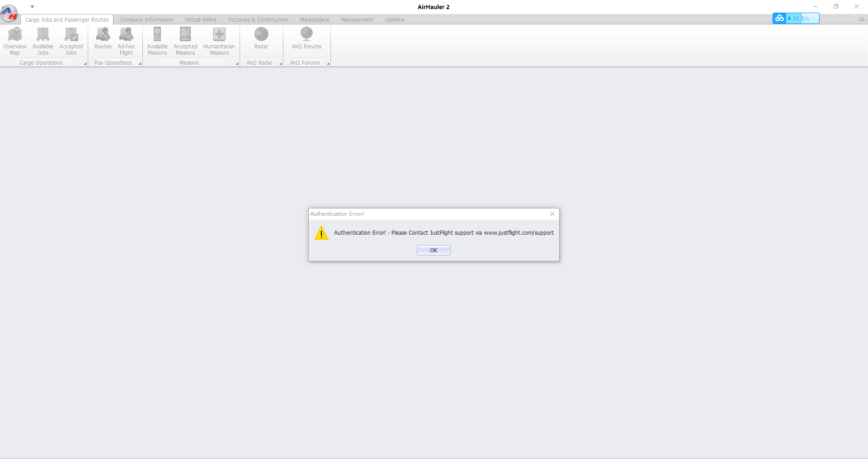Switch to the Factories & Construction tab
The height and width of the screenshot is (459, 868).
258,20
